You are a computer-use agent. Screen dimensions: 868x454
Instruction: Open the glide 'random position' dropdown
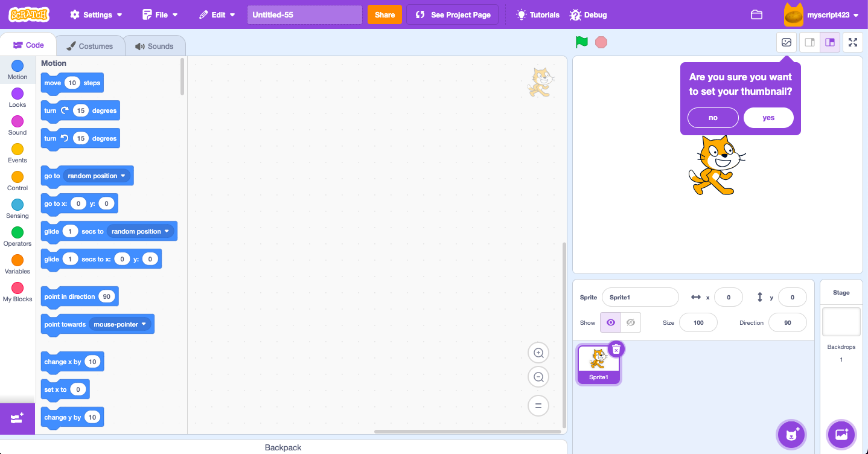(x=141, y=231)
